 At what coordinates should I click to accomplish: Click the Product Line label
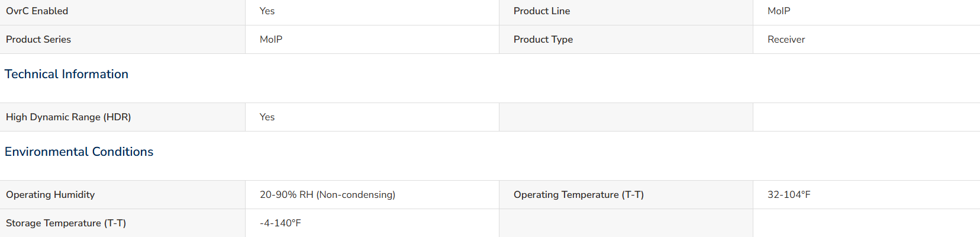click(541, 11)
